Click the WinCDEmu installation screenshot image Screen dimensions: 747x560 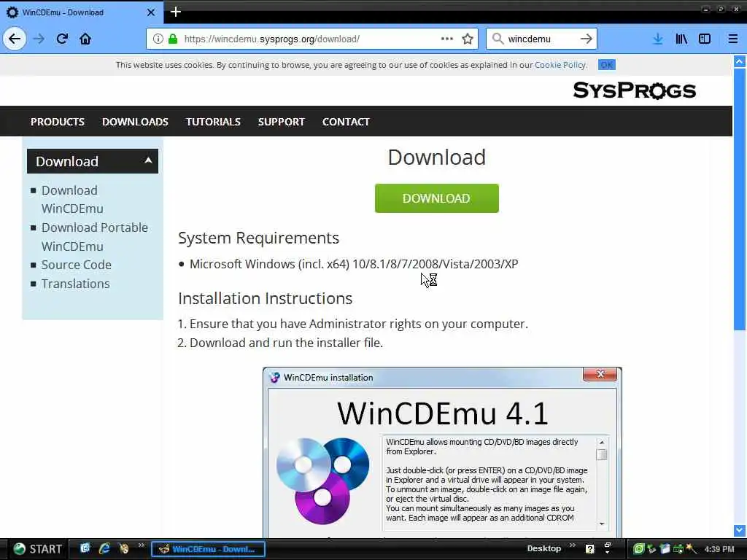pos(442,452)
